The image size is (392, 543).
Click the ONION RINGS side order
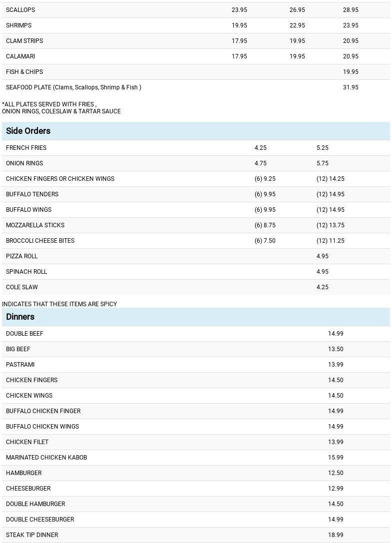pos(24,163)
